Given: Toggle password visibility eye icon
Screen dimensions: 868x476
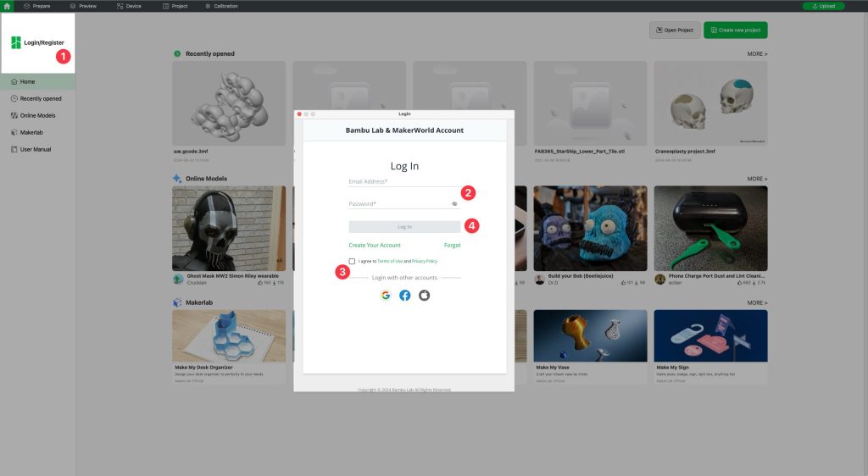Looking at the screenshot, I should click(454, 204).
